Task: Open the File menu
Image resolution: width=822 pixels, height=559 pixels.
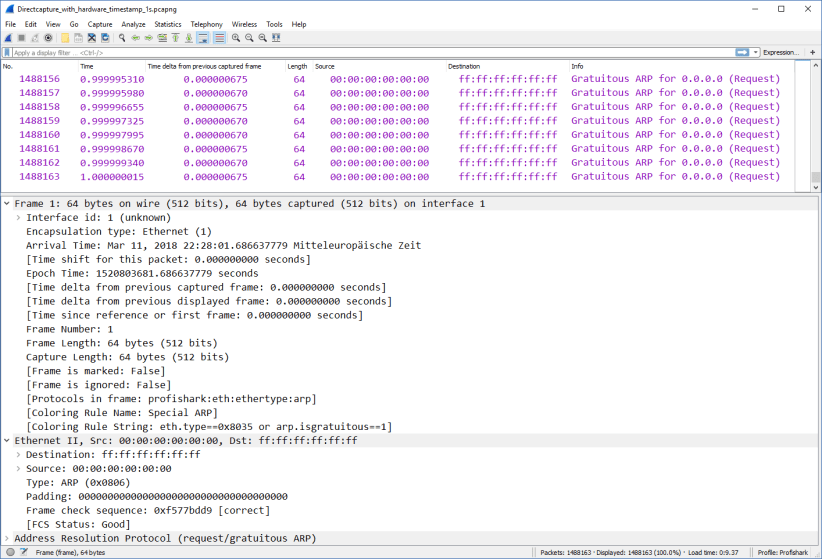Action: 10,24
